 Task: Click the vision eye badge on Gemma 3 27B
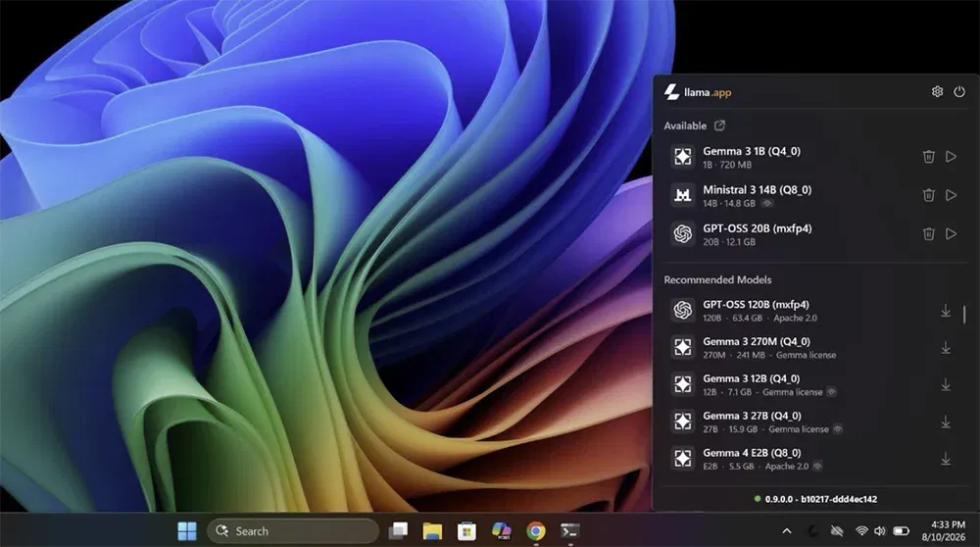click(838, 428)
